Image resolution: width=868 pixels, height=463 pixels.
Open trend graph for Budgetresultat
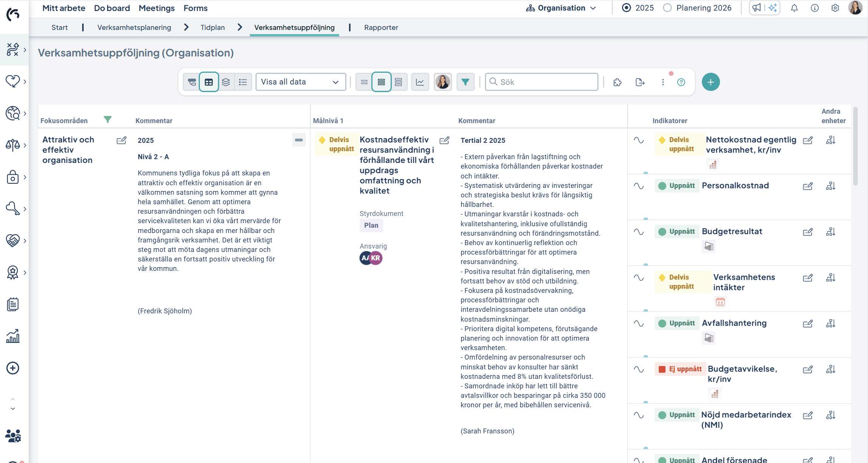pyautogui.click(x=639, y=232)
